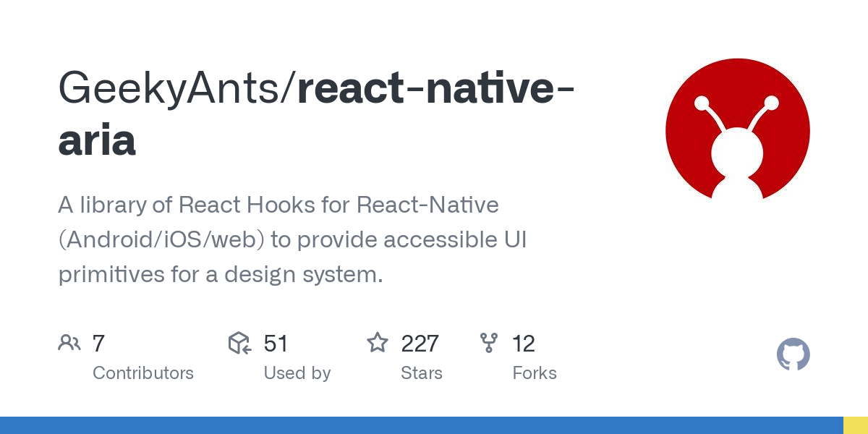Open the Stars tab showing 227
The height and width of the screenshot is (434, 868).
pos(422,373)
